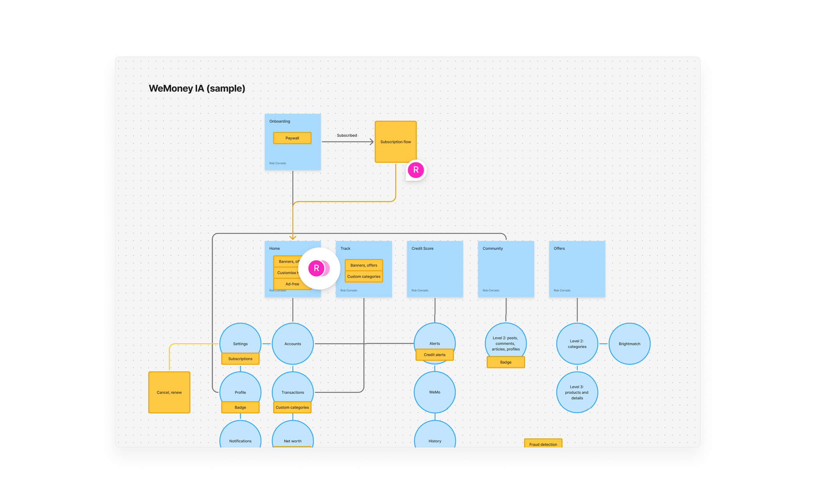Select the Accounts circle node
Screen dimensions: 815x504
(292, 344)
